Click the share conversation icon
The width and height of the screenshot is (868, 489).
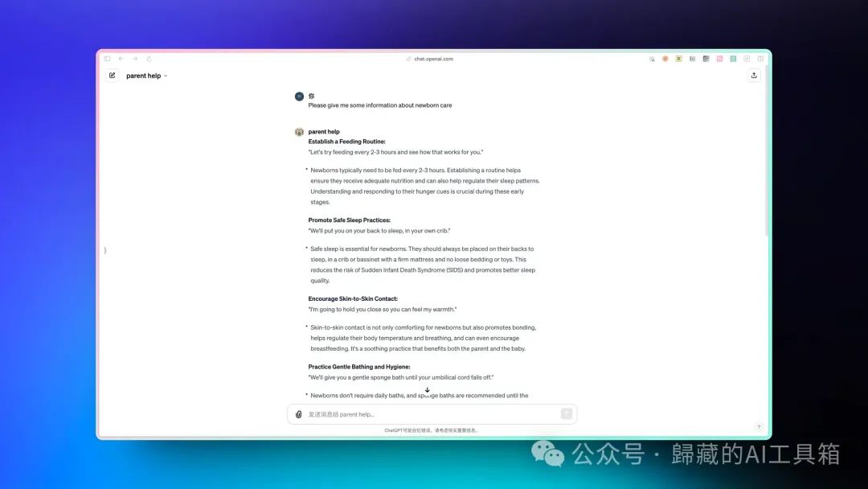754,76
